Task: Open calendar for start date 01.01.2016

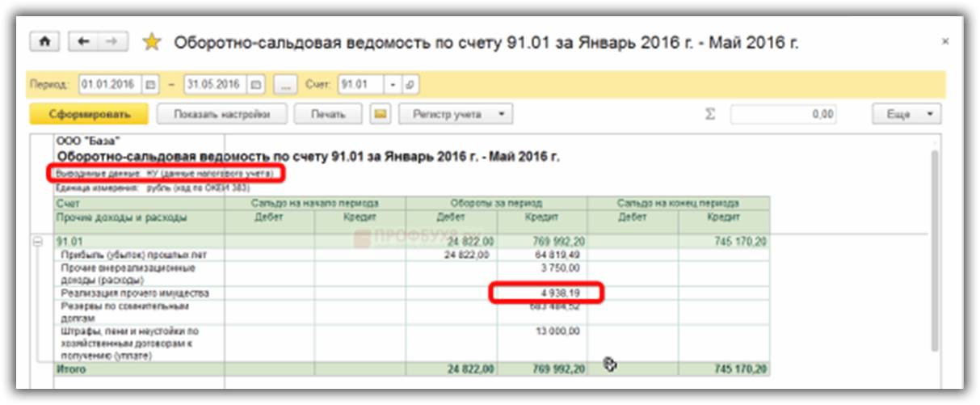Action: (x=150, y=84)
